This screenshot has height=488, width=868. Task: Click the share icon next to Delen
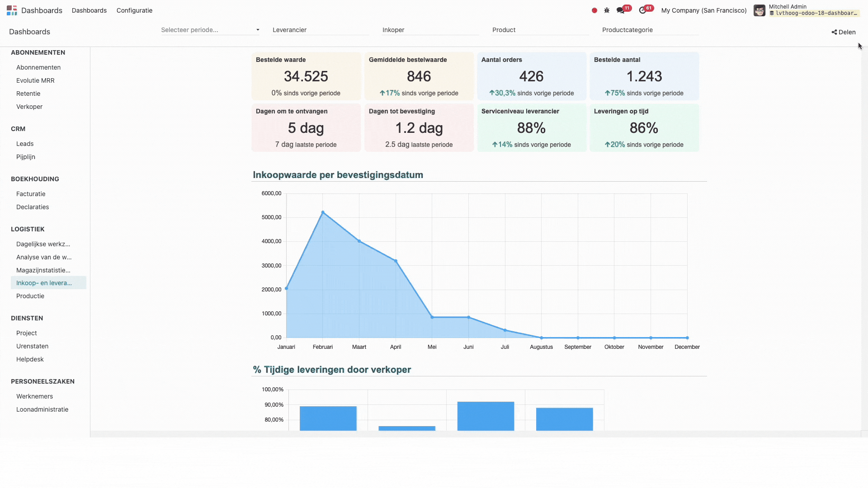[x=833, y=32]
